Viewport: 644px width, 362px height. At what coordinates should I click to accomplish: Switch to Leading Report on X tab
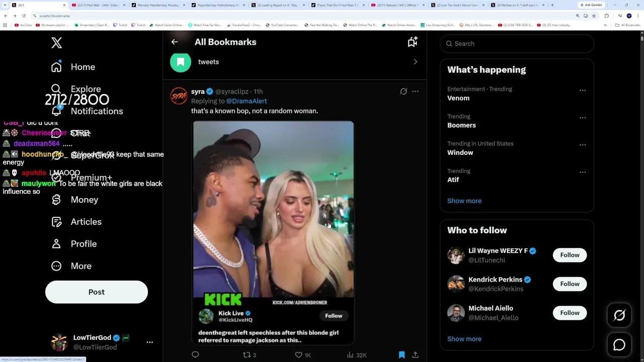tap(277, 5)
